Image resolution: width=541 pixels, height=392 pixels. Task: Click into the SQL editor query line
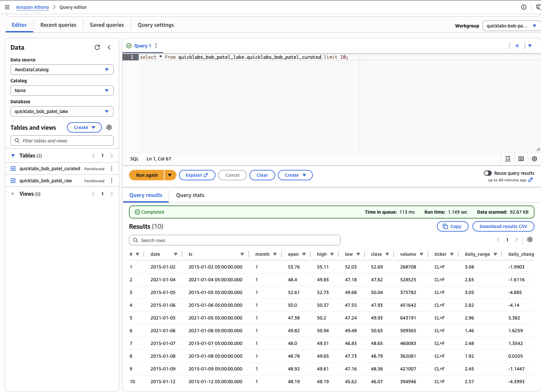pyautogui.click(x=244, y=57)
